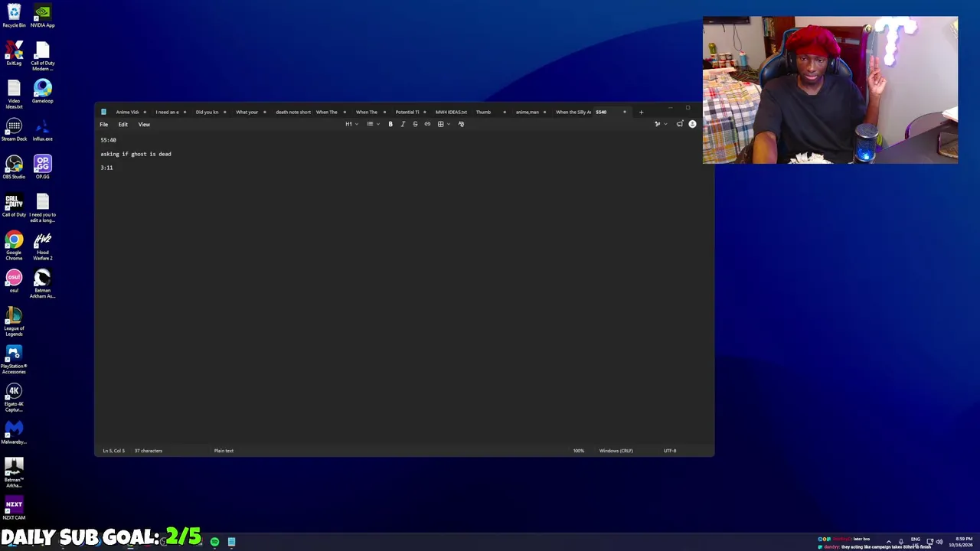Viewport: 980px width, 551px height.
Task: Select the OP.GG desktop icon
Action: point(42,168)
